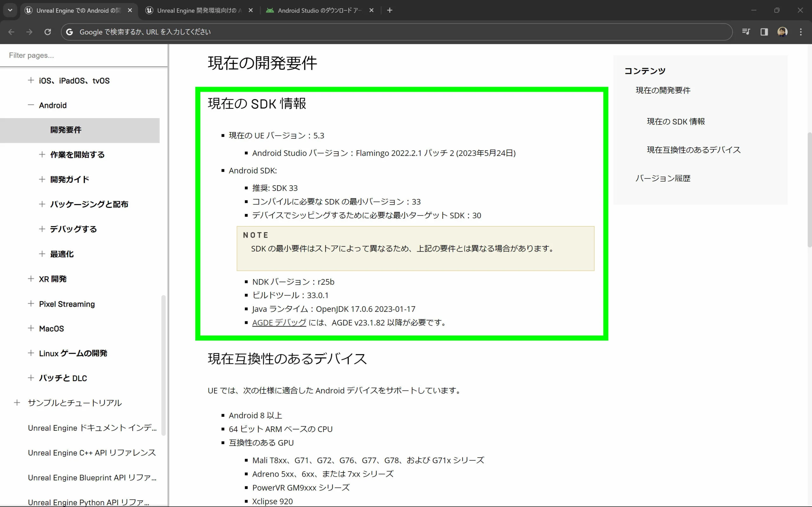Open the AGDE デバッグ link
Image resolution: width=812 pixels, height=507 pixels.
click(279, 323)
